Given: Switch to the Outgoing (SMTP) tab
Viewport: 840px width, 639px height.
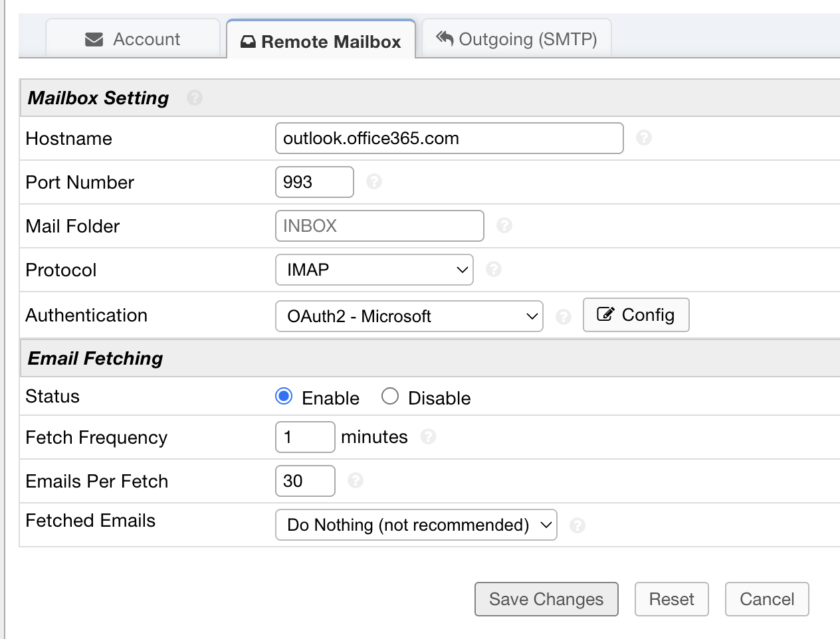Looking at the screenshot, I should 516,39.
